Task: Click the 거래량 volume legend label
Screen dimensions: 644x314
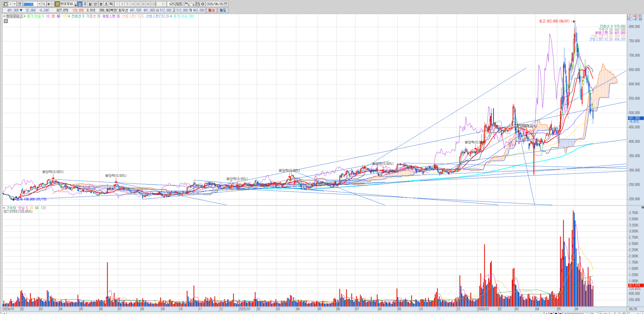Action: coord(11,208)
